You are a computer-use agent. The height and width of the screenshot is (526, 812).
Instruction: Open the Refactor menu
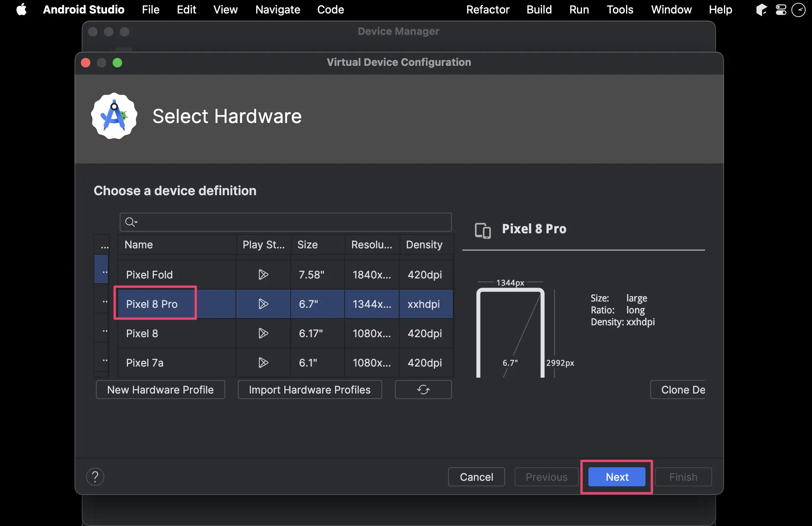click(487, 10)
